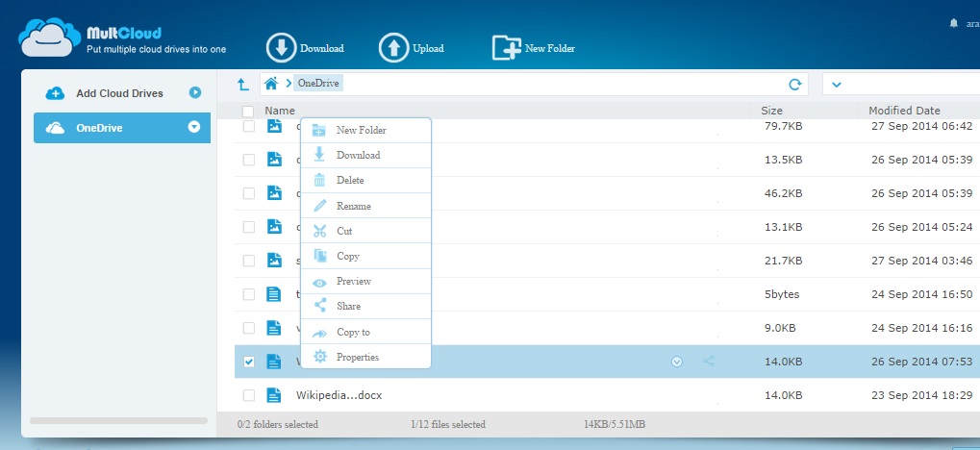The width and height of the screenshot is (980, 450).
Task: Check the box for the 13.5KB file
Action: point(249,160)
